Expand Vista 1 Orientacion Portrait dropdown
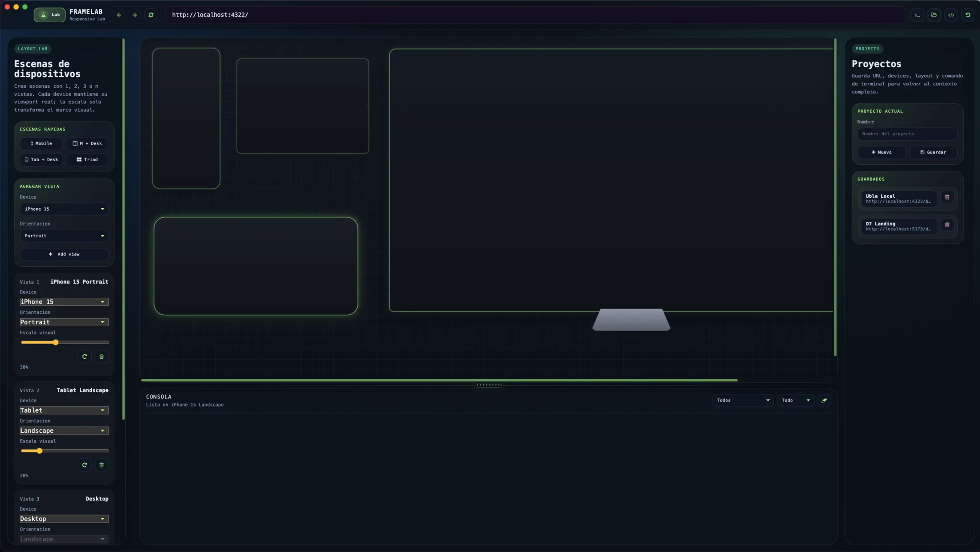The height and width of the screenshot is (552, 980). click(64, 322)
